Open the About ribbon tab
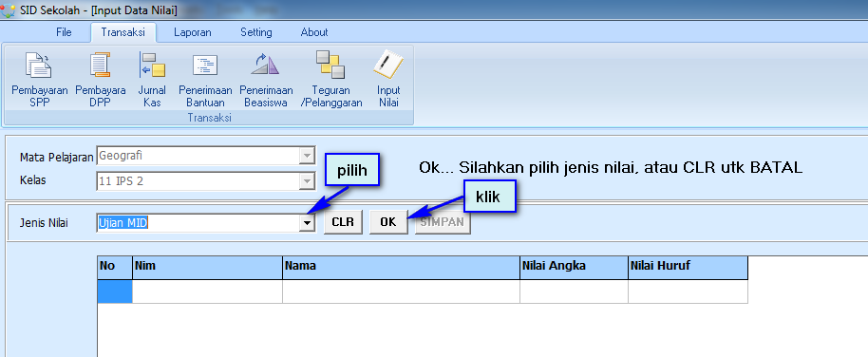The width and height of the screenshot is (868, 357). pyautogui.click(x=314, y=32)
